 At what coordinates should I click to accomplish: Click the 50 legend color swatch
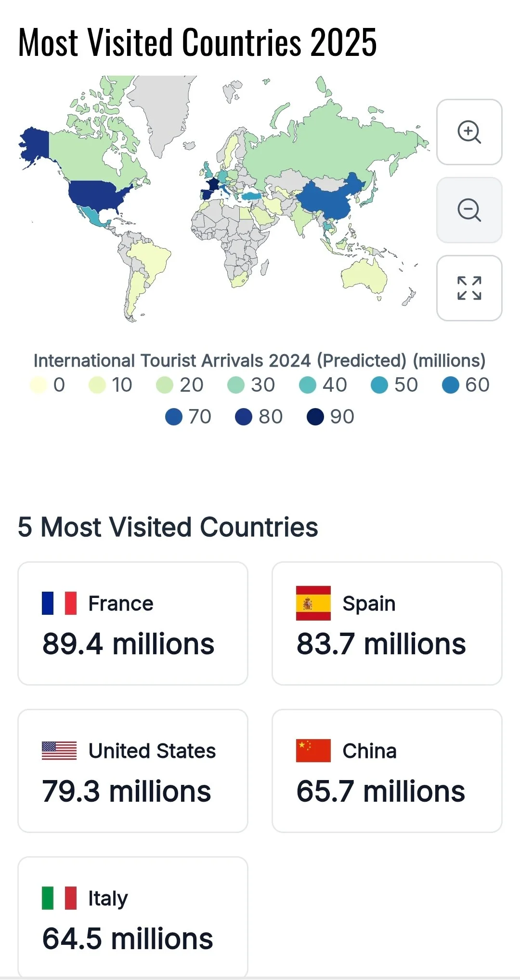click(x=379, y=385)
